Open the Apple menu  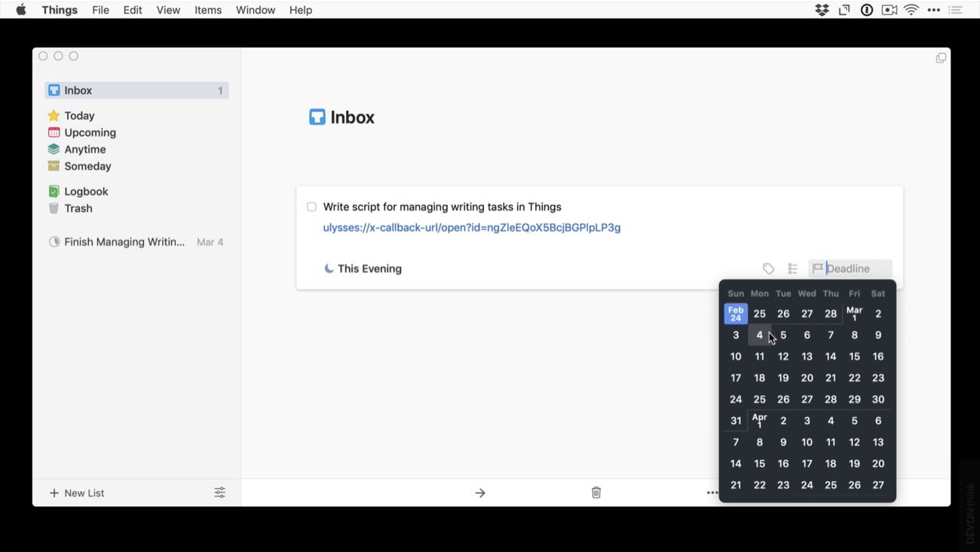[21, 10]
